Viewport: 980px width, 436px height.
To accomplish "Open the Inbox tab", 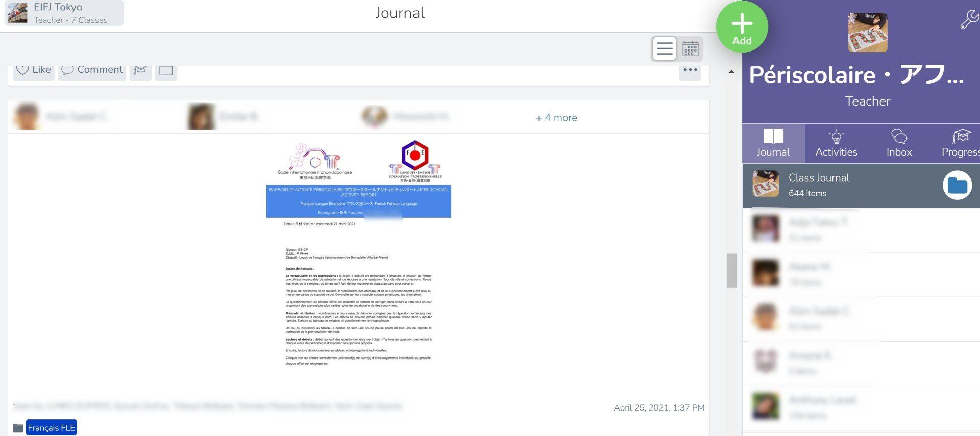I will (899, 143).
